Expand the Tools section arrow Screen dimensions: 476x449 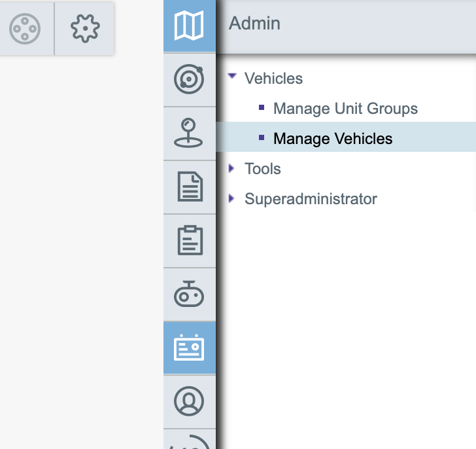(231, 168)
